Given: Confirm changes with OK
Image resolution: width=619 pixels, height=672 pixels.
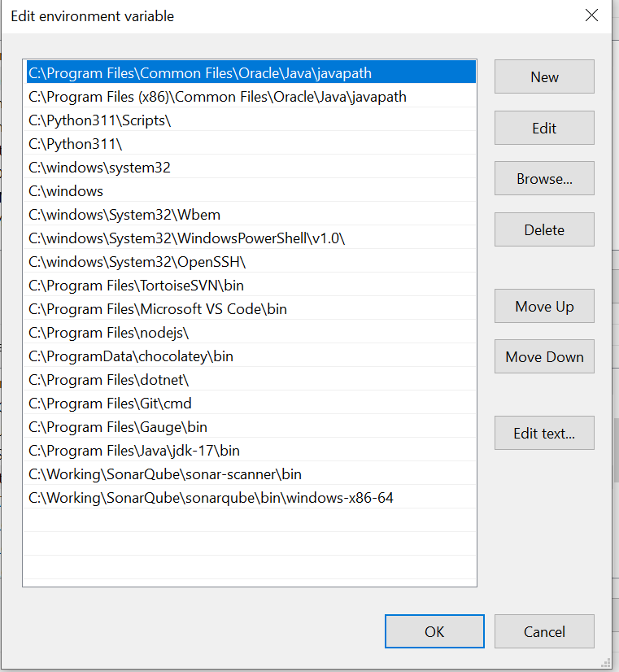Looking at the screenshot, I should point(434,631).
